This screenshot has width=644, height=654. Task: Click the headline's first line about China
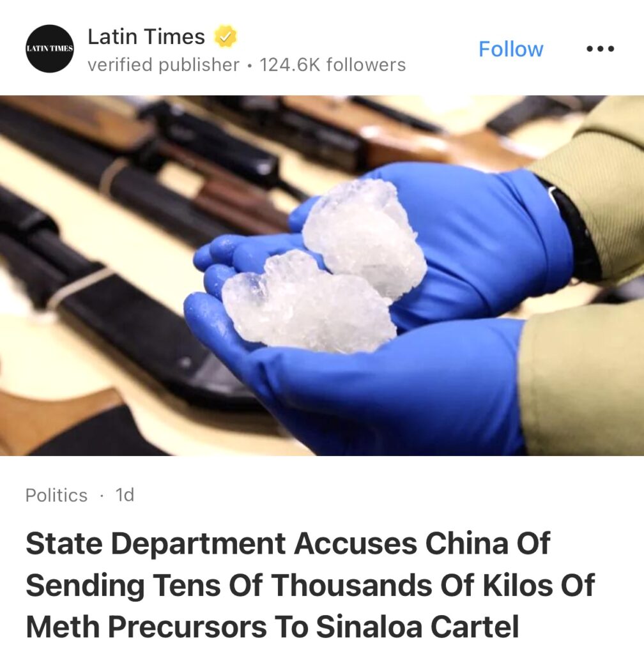click(287, 544)
